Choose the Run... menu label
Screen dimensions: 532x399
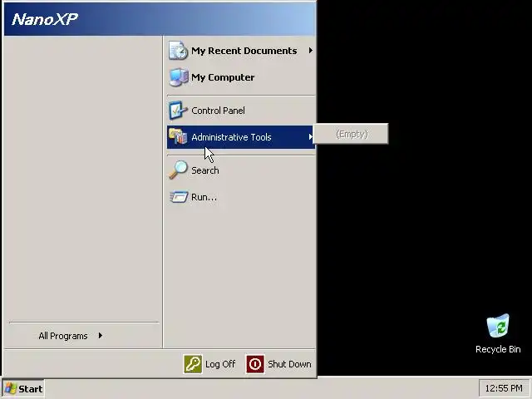pos(204,197)
